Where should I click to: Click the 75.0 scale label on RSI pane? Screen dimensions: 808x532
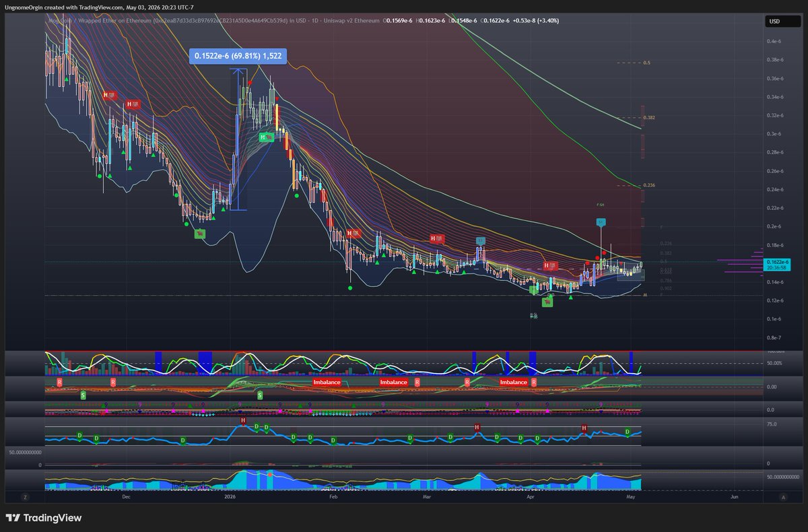(x=772, y=424)
